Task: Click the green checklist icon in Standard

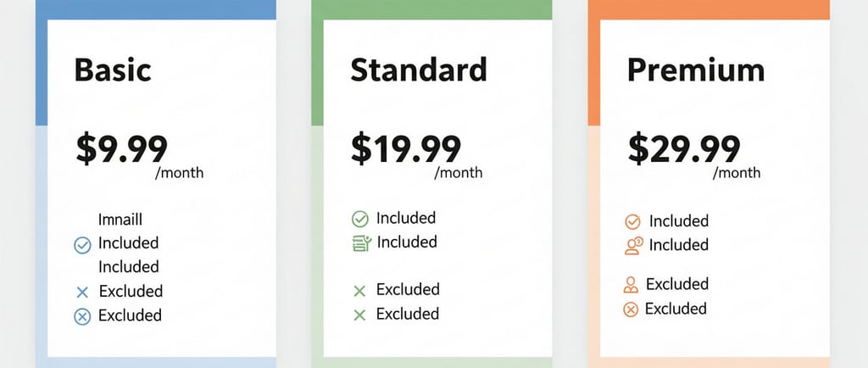Action: pos(360,243)
